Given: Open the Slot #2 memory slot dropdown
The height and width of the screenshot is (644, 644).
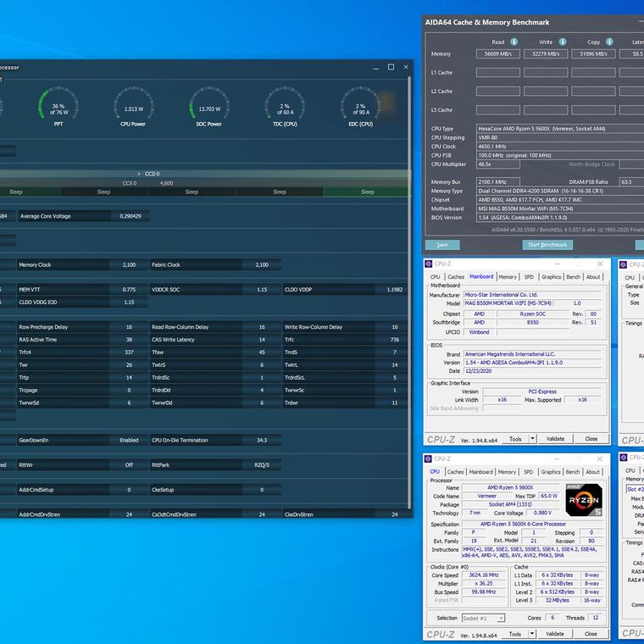Looking at the screenshot, I should click(x=634, y=490).
